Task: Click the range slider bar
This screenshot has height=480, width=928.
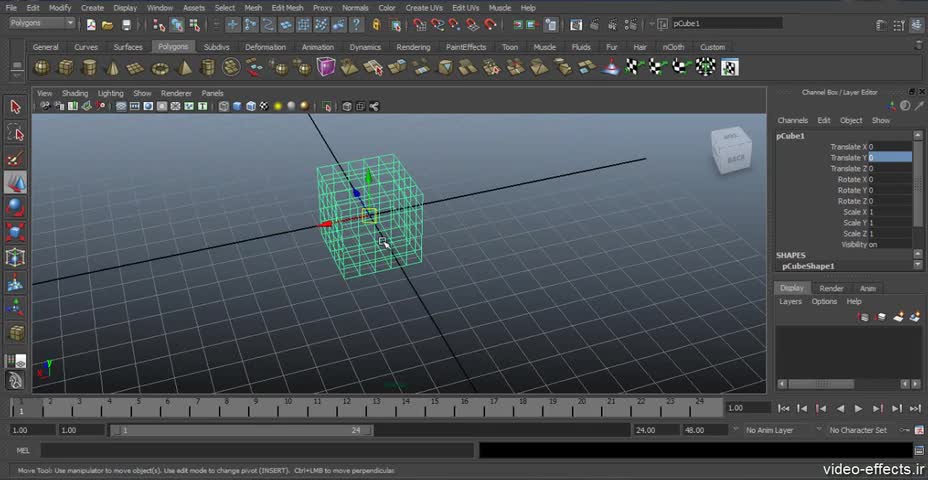Action: (241, 430)
